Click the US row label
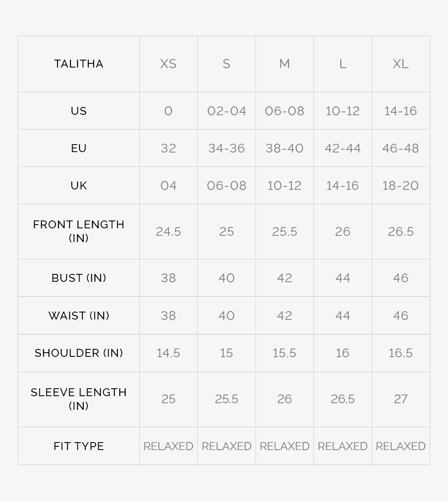The image size is (448, 501). (79, 111)
